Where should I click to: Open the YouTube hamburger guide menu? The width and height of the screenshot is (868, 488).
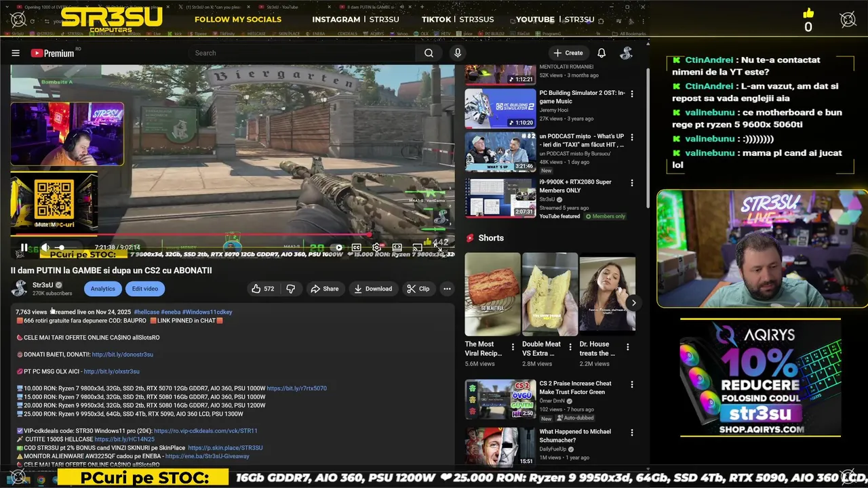[x=16, y=53]
